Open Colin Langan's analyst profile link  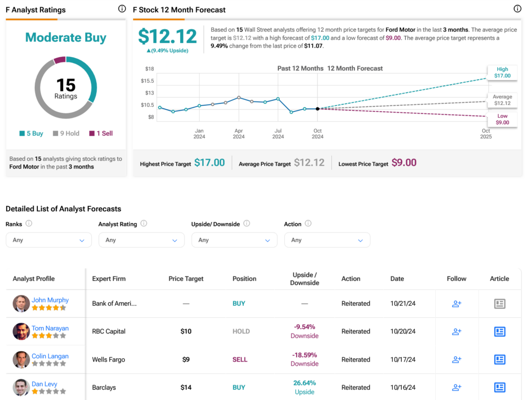click(x=50, y=356)
